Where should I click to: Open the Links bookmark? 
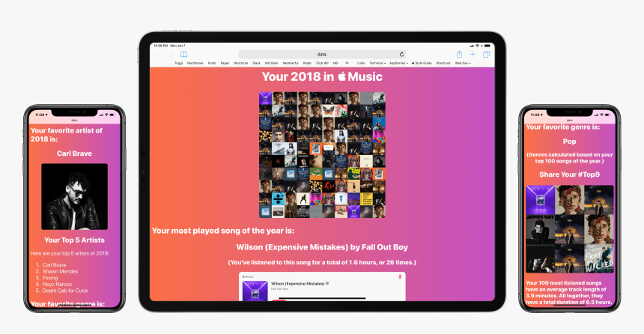(x=361, y=63)
